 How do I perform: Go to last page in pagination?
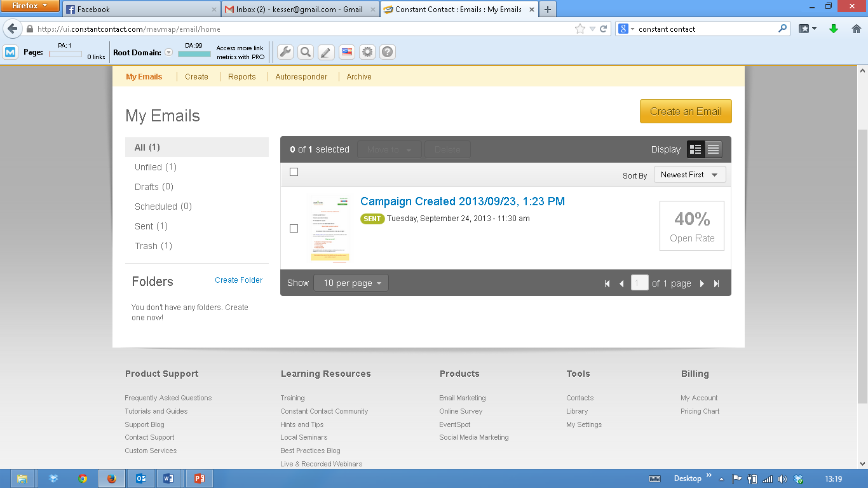tap(717, 283)
